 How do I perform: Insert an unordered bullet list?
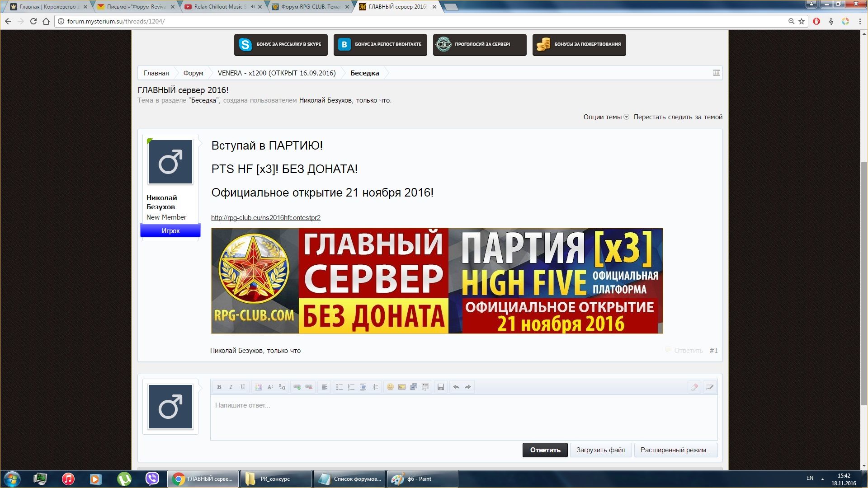tap(340, 387)
